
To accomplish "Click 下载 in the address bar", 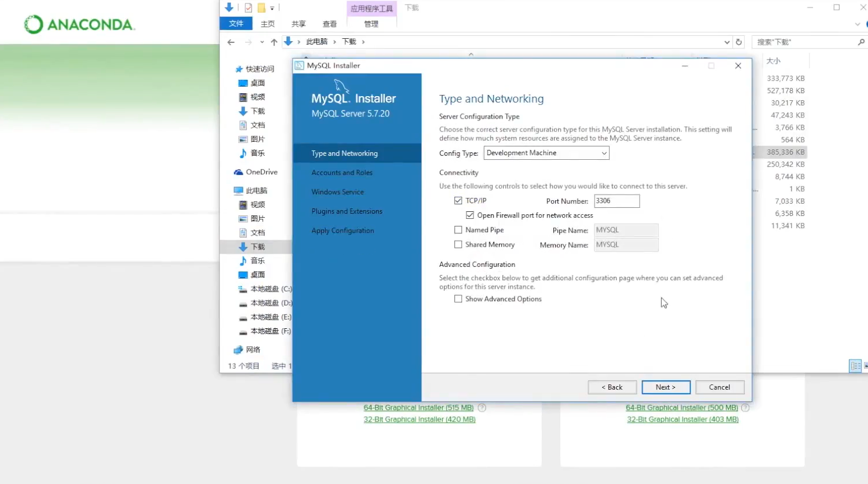I will (349, 42).
